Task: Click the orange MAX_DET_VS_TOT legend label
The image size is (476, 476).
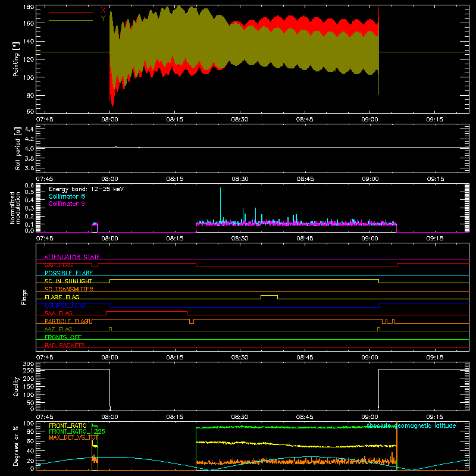Action: [x=73, y=437]
